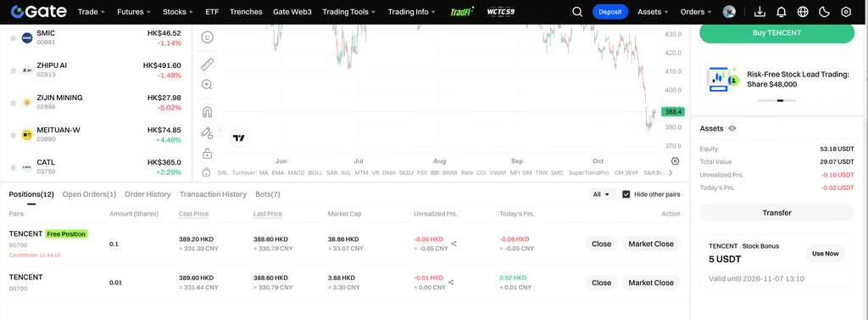
Task: Close the second TENCENT position
Action: coord(601,283)
